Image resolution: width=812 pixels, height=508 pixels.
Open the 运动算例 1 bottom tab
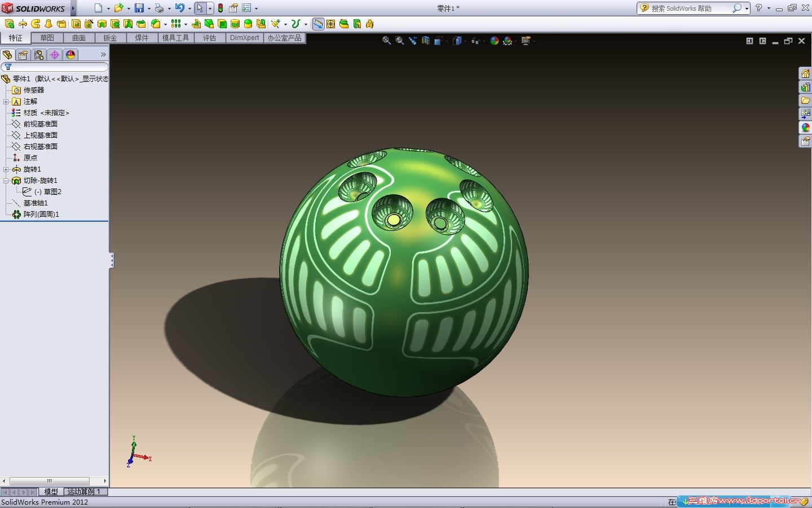pos(85,492)
